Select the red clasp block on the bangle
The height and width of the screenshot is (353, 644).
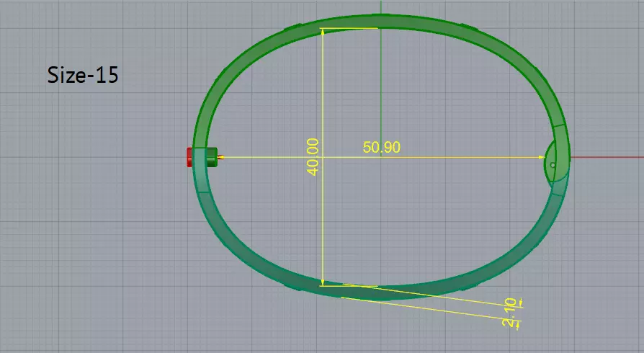click(x=189, y=157)
